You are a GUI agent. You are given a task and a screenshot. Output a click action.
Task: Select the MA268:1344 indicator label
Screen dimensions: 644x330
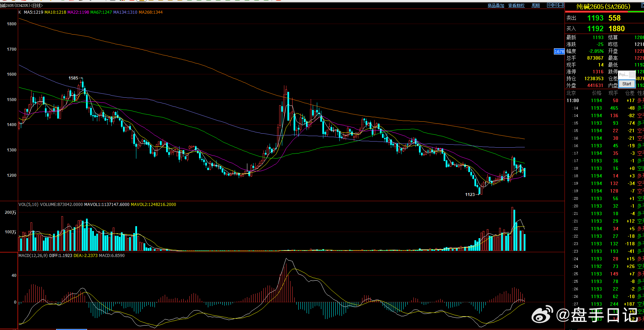[x=150, y=12]
